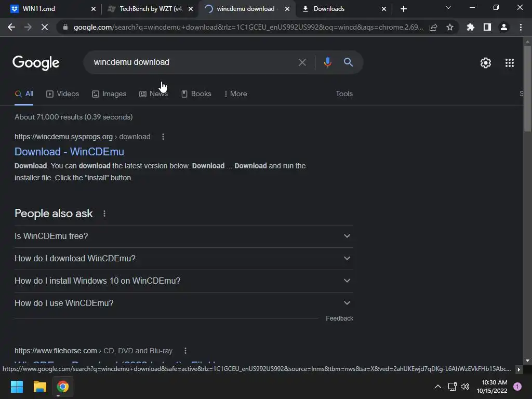Clear the search box text
The height and width of the screenshot is (399, 532).
(x=302, y=62)
